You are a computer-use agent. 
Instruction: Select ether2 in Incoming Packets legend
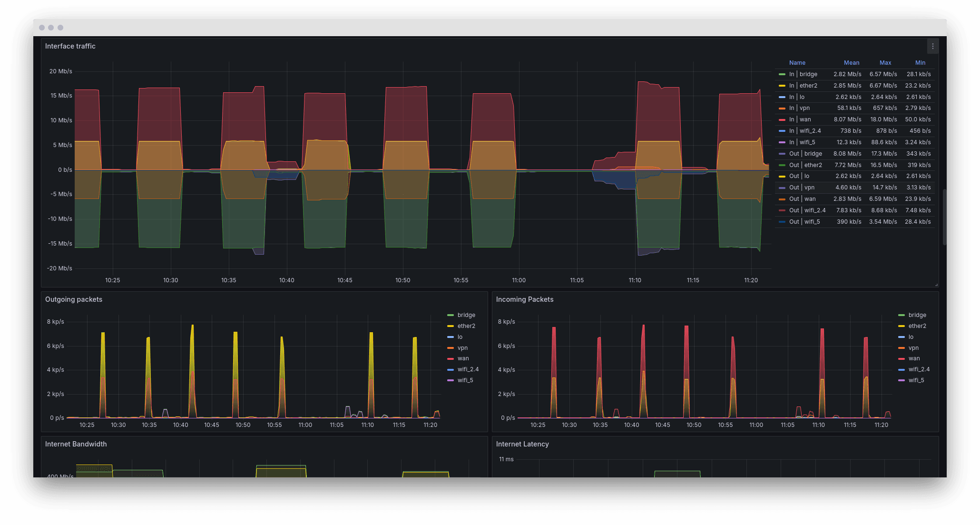pyautogui.click(x=917, y=326)
